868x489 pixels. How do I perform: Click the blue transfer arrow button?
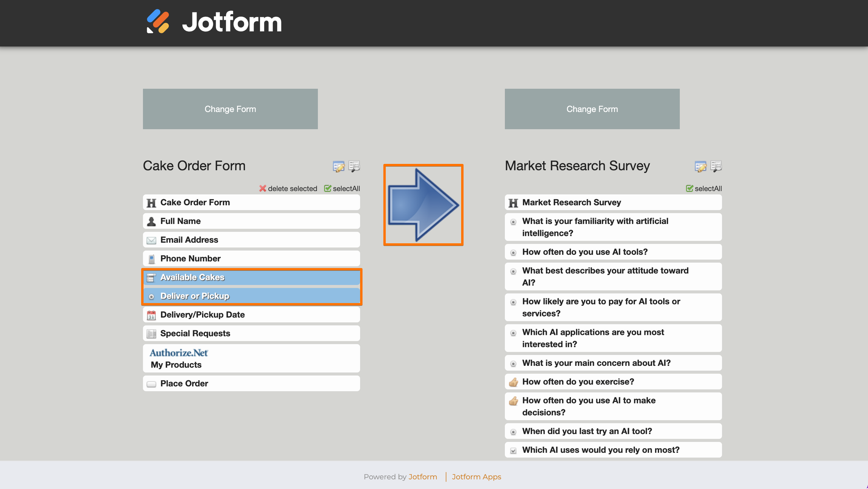423,205
